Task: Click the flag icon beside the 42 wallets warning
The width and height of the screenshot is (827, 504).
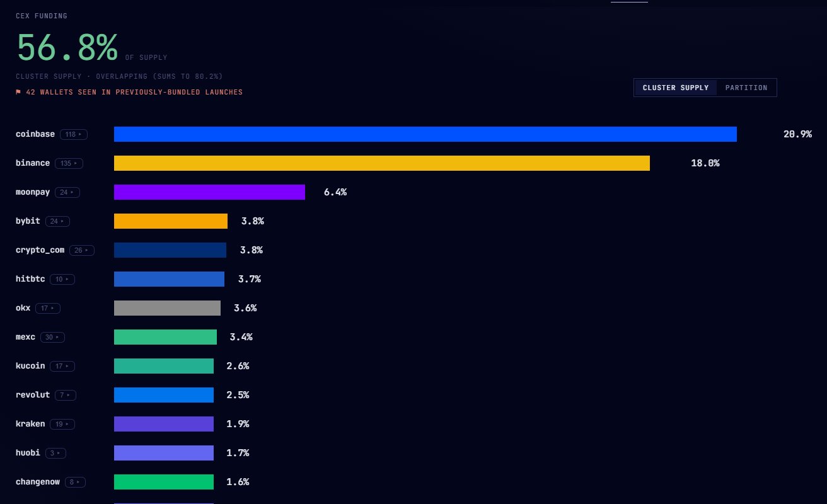Action: click(18, 92)
